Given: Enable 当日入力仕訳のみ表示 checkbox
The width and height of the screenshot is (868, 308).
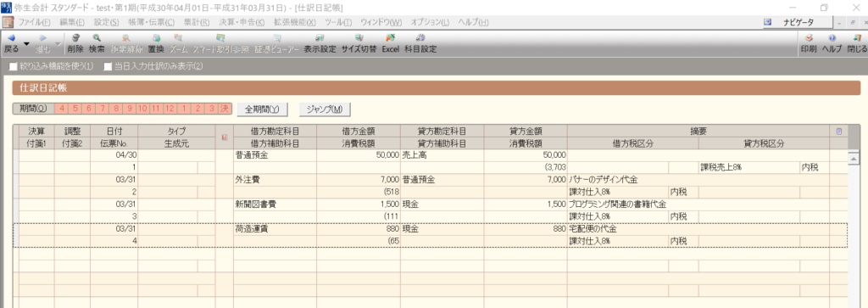Looking at the screenshot, I should coord(108,66).
